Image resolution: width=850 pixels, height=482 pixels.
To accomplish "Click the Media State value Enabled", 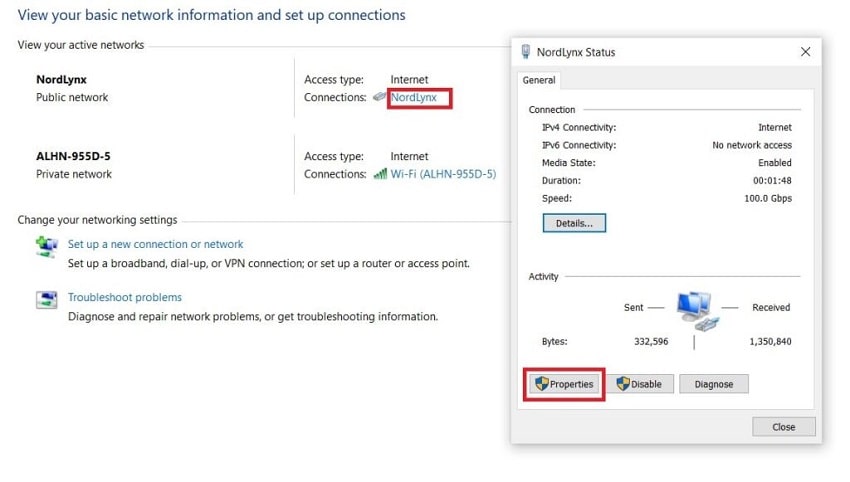I will pyautogui.click(x=775, y=163).
